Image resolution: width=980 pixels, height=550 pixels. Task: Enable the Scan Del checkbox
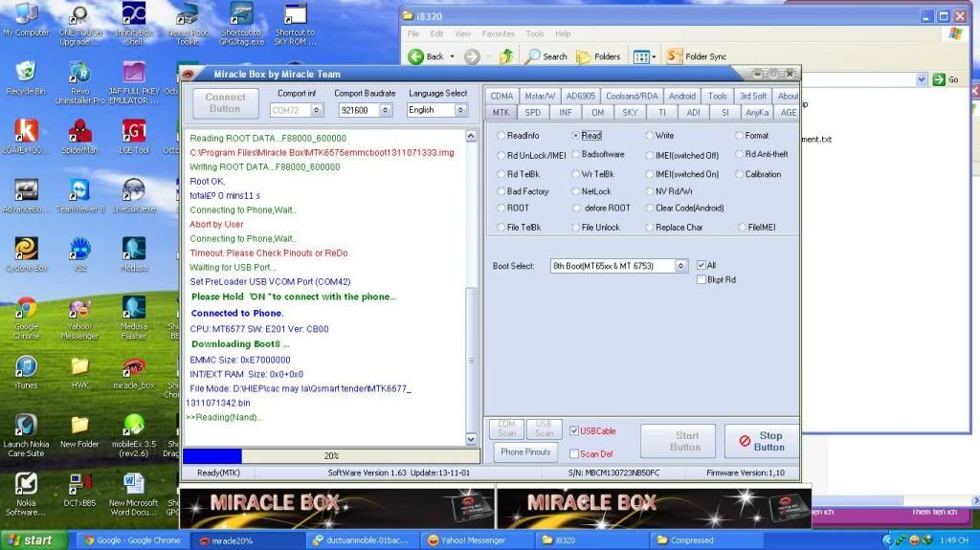(574, 453)
